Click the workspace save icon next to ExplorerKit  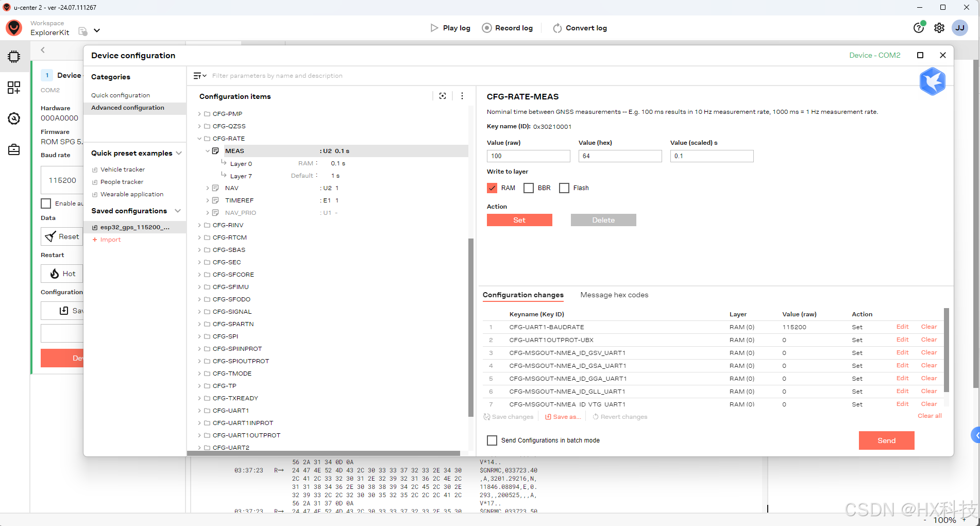tap(82, 31)
